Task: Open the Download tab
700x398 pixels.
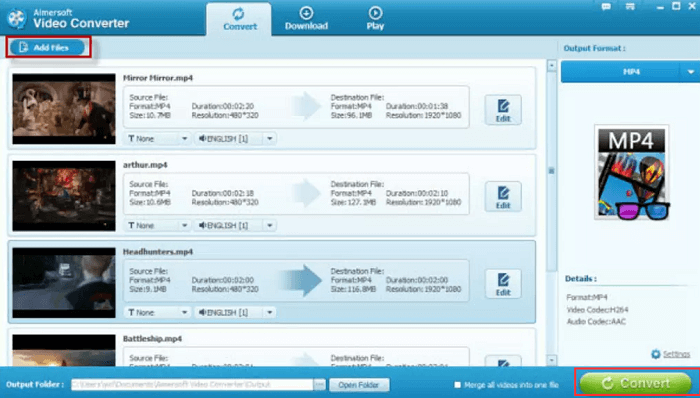Action: [306, 19]
